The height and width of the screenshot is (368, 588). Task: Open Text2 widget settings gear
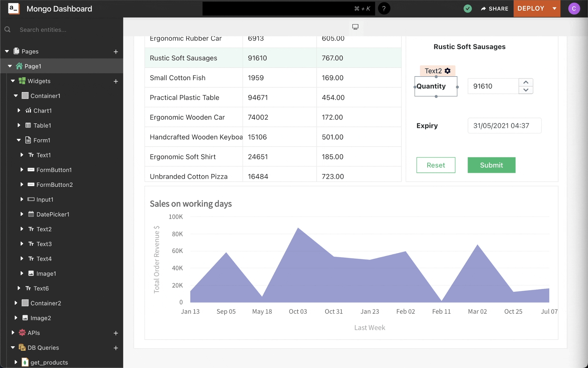[447, 71]
